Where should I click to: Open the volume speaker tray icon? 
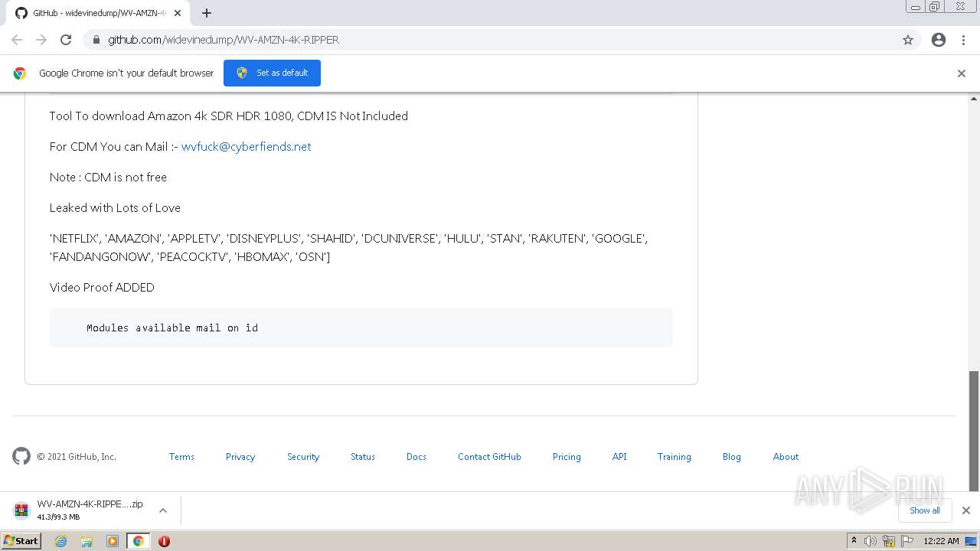coord(871,541)
